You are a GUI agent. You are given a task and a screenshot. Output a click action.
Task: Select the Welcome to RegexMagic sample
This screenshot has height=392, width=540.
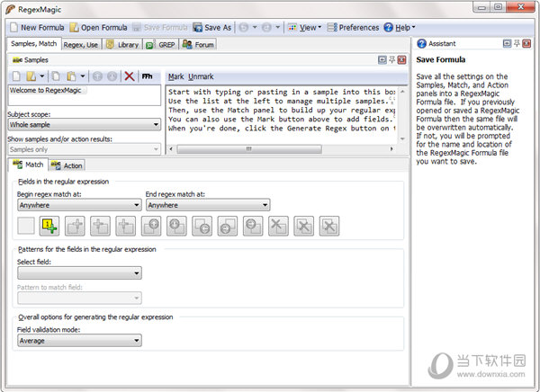pos(46,91)
